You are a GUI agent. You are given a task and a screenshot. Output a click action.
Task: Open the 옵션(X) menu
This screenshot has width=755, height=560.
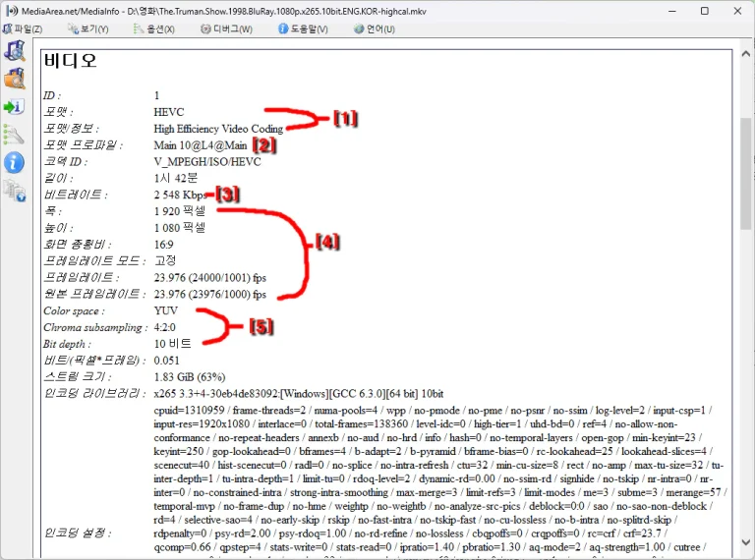click(x=154, y=28)
